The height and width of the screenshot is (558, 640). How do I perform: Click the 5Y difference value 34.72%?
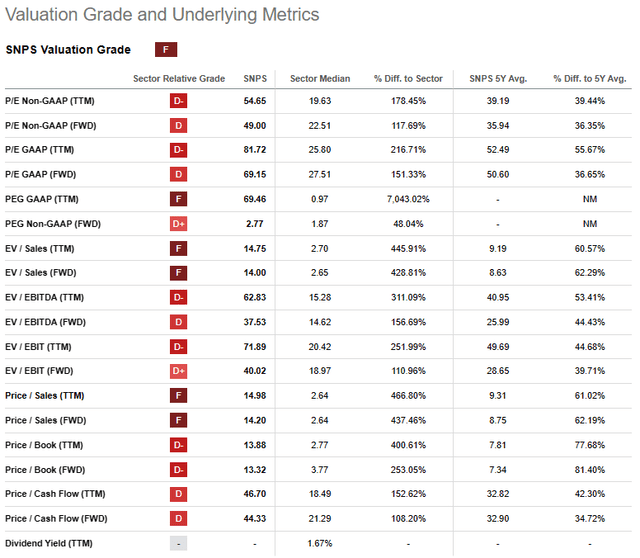[x=590, y=518]
